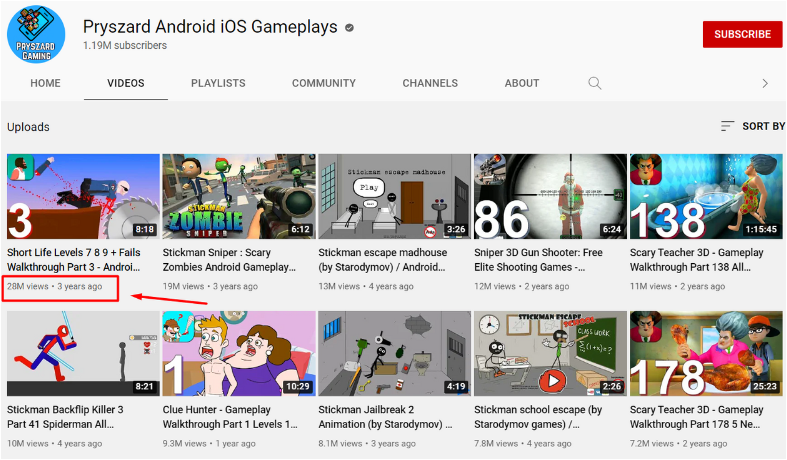This screenshot has width=787, height=460.
Task: Open the Pryszard Gaming channel avatar
Action: (36, 34)
